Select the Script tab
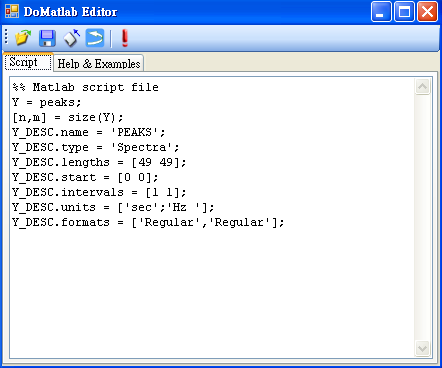Screen dimensions: 442x368 28,62
